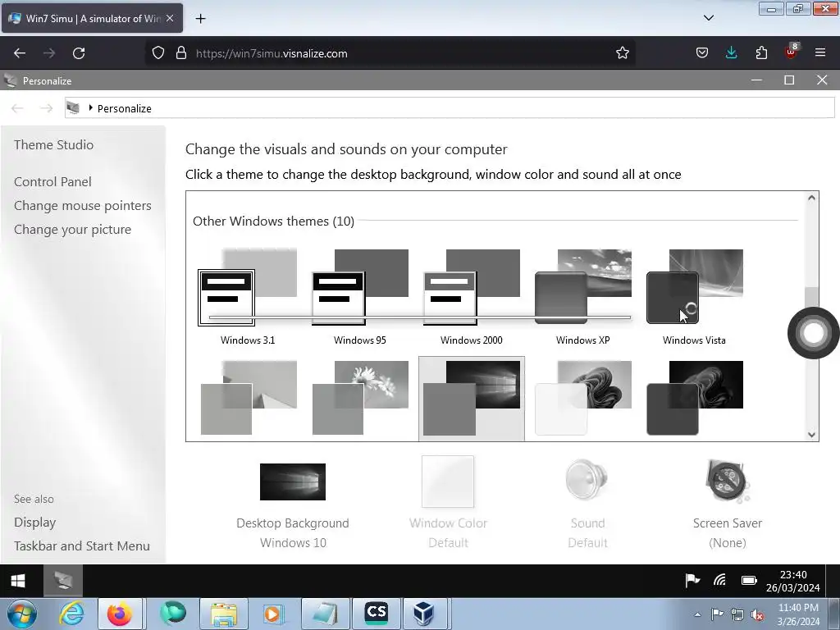Click the Personalize window back arrow

pos(18,108)
